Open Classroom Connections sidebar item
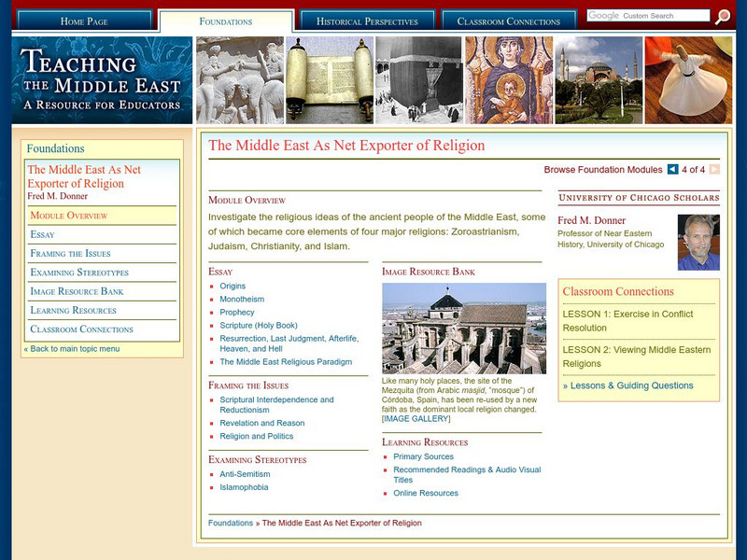 (x=102, y=329)
